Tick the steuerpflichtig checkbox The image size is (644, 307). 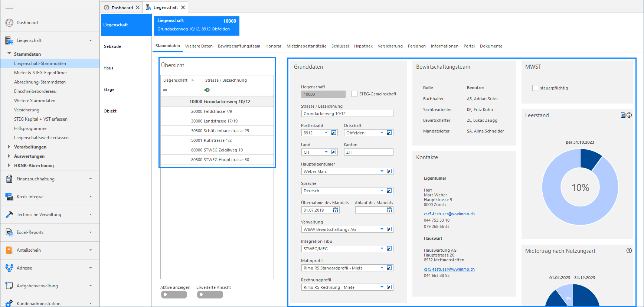tap(535, 88)
